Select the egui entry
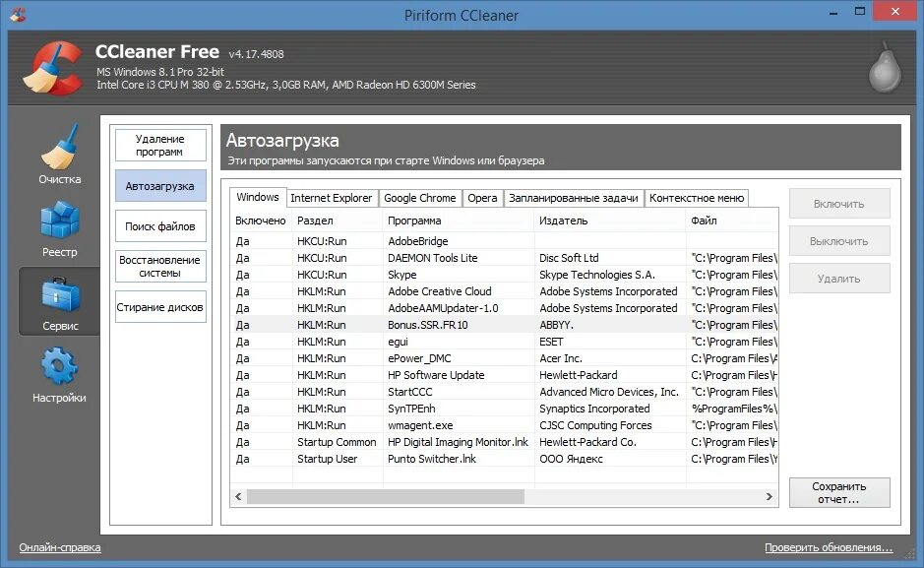 505,342
